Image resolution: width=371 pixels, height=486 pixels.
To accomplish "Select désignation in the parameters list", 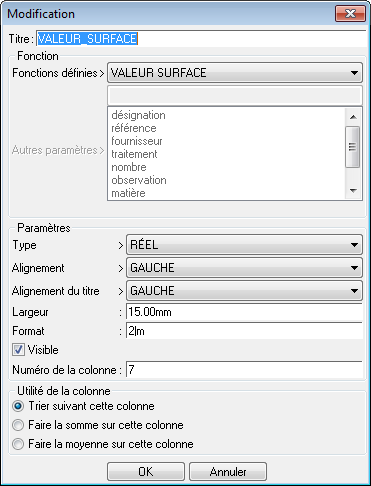I will (x=138, y=115).
